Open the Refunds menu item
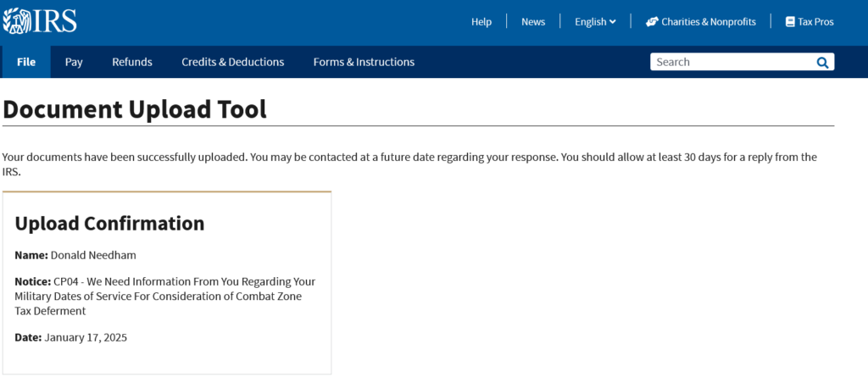Viewport: 868px width, 377px height. click(131, 62)
